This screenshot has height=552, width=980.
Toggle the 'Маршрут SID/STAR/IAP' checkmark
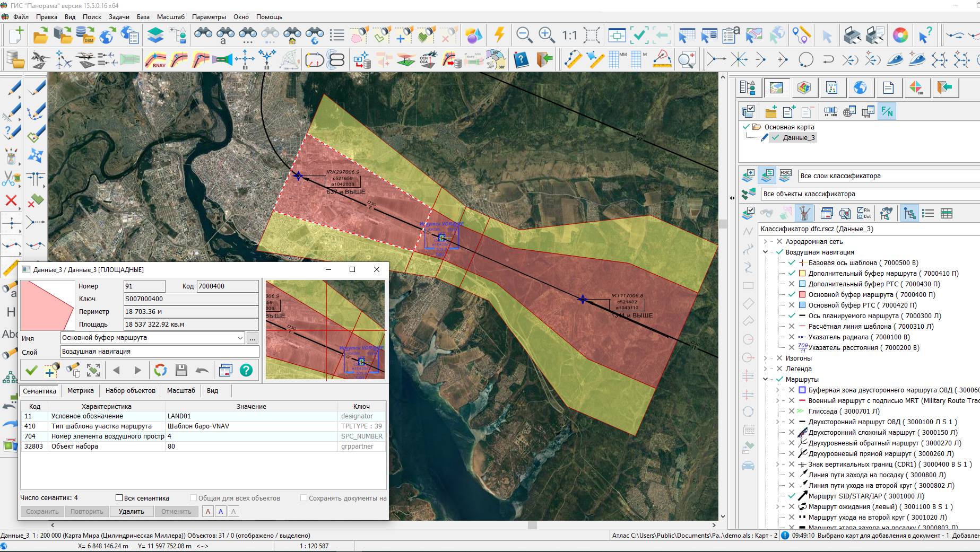pyautogui.click(x=792, y=496)
